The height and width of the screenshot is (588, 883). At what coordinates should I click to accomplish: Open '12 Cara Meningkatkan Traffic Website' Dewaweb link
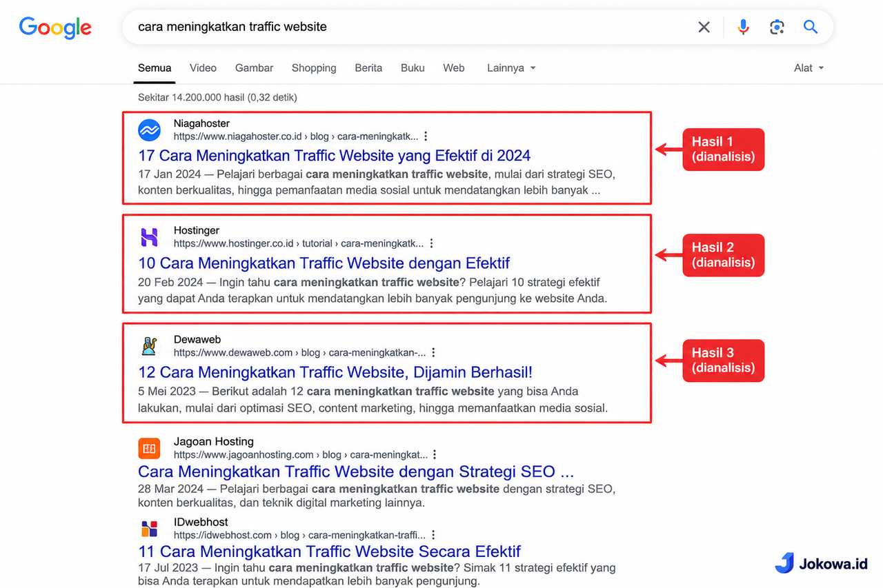point(335,372)
